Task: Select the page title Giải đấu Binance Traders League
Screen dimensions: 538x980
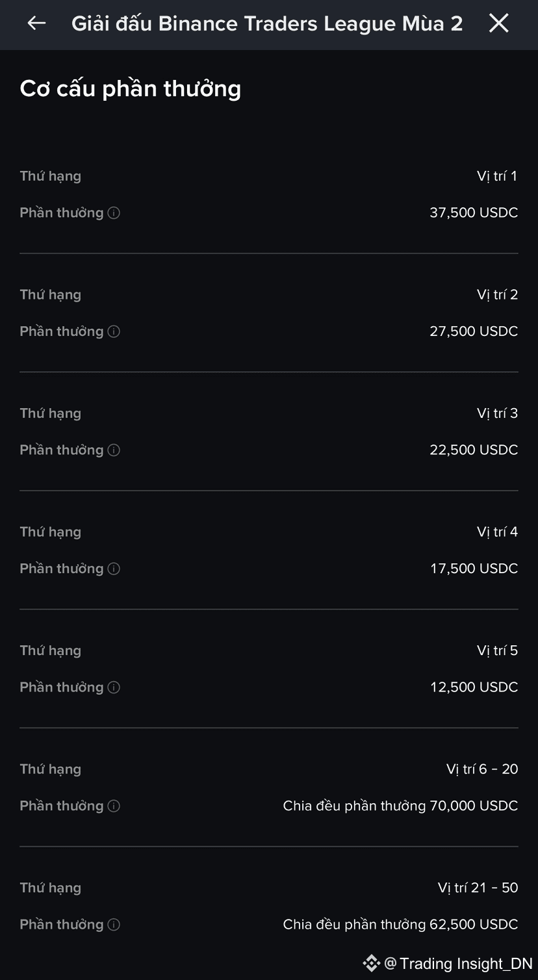Action: (267, 23)
